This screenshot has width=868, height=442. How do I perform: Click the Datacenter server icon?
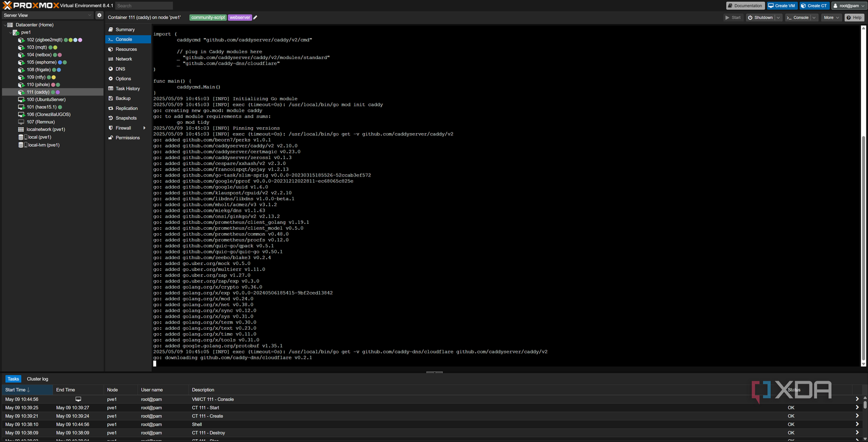coord(10,25)
